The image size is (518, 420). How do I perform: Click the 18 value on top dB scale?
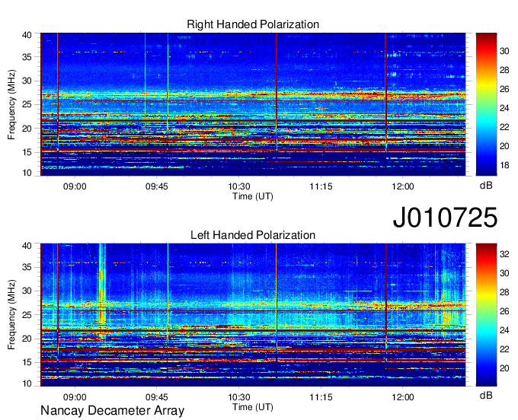click(504, 165)
